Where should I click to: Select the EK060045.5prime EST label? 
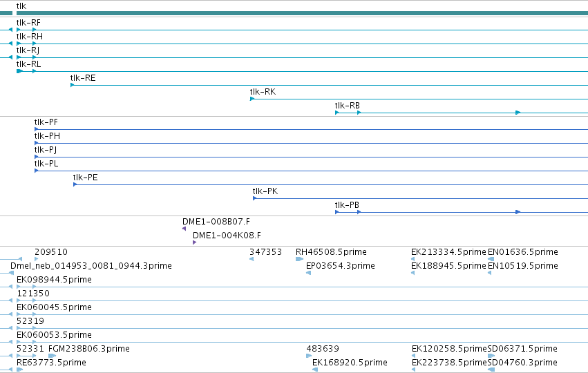pos(54,307)
